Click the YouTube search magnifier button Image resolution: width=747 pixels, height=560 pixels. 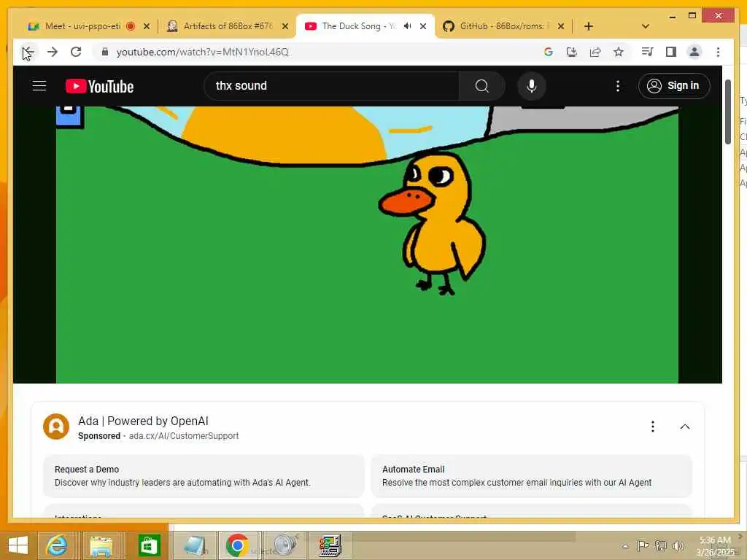tap(481, 86)
